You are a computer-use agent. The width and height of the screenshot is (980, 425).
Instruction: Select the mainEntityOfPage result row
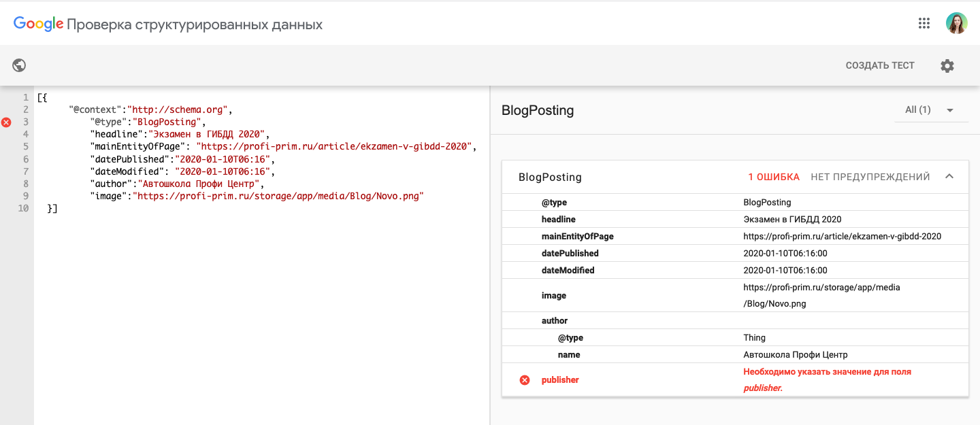click(x=735, y=237)
